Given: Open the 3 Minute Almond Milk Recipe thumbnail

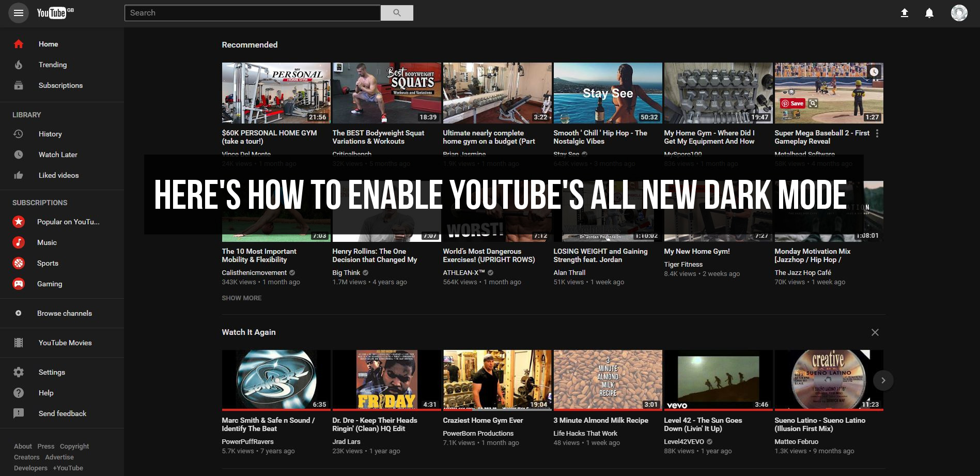Looking at the screenshot, I should [x=608, y=380].
